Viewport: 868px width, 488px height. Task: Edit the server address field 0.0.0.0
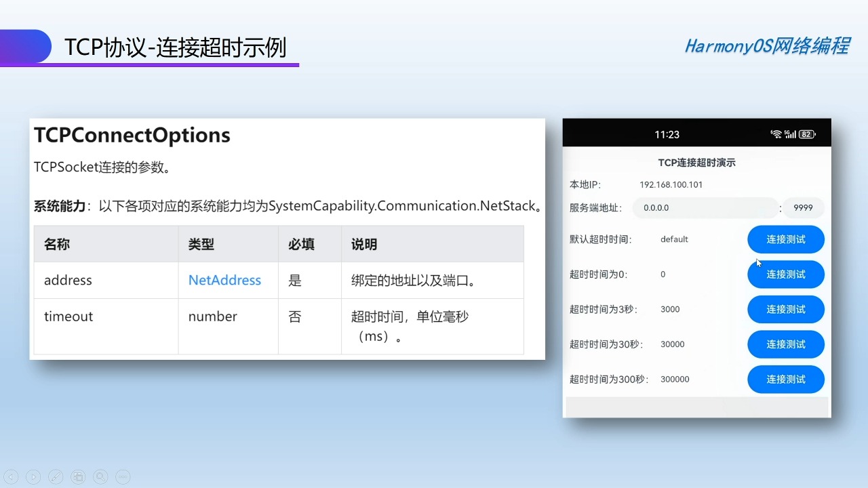(705, 208)
